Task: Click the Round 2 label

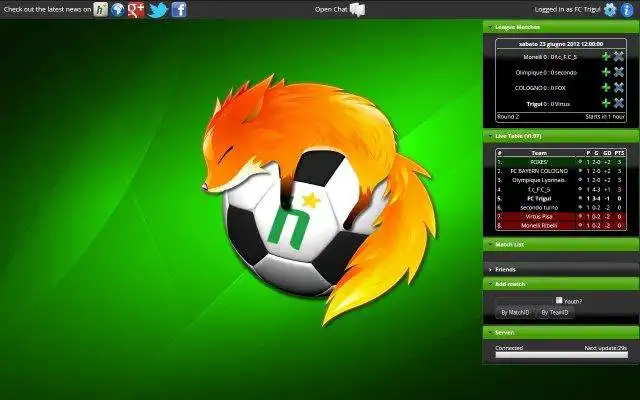Action: pyautogui.click(x=508, y=116)
